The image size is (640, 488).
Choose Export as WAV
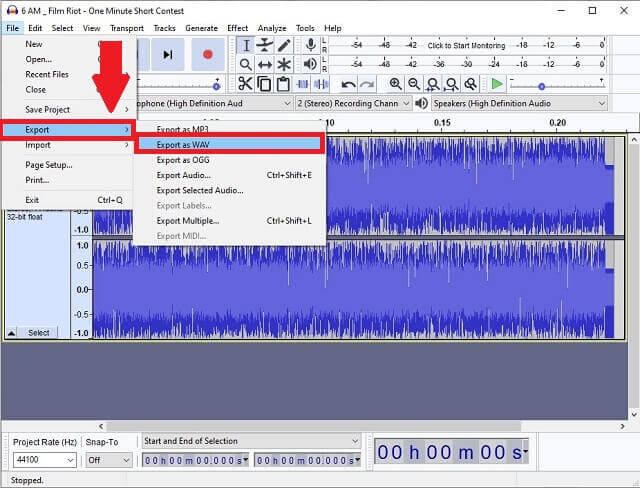click(x=229, y=144)
